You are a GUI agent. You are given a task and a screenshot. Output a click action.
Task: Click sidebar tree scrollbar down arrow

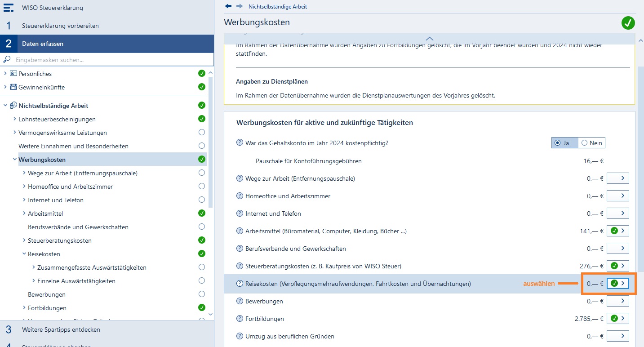coord(211,315)
